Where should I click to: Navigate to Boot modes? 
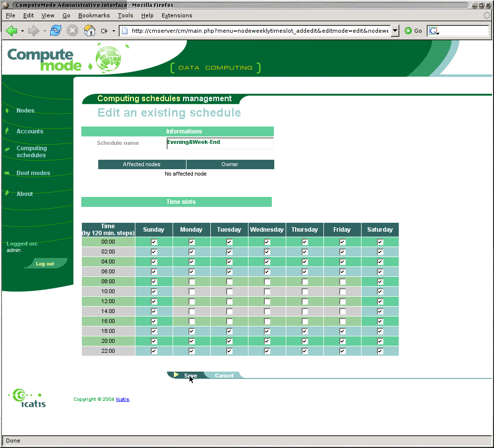33,173
